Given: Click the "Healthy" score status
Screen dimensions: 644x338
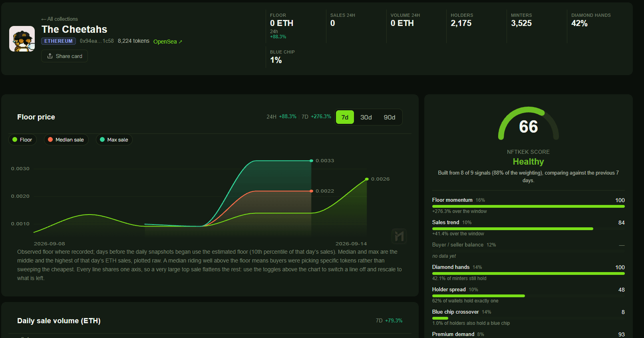Looking at the screenshot, I should (x=528, y=161).
